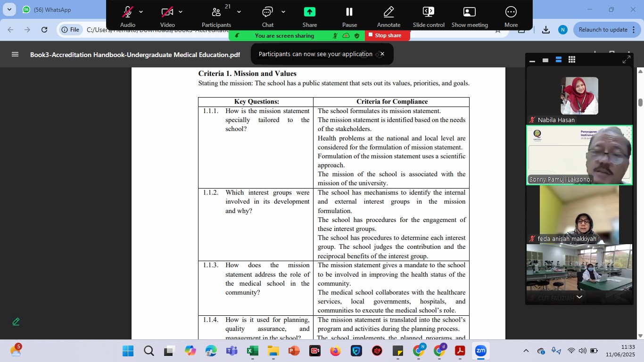Select Nabila Hasan's video thumbnail
The width and height of the screenshot is (644, 362).
579,96
